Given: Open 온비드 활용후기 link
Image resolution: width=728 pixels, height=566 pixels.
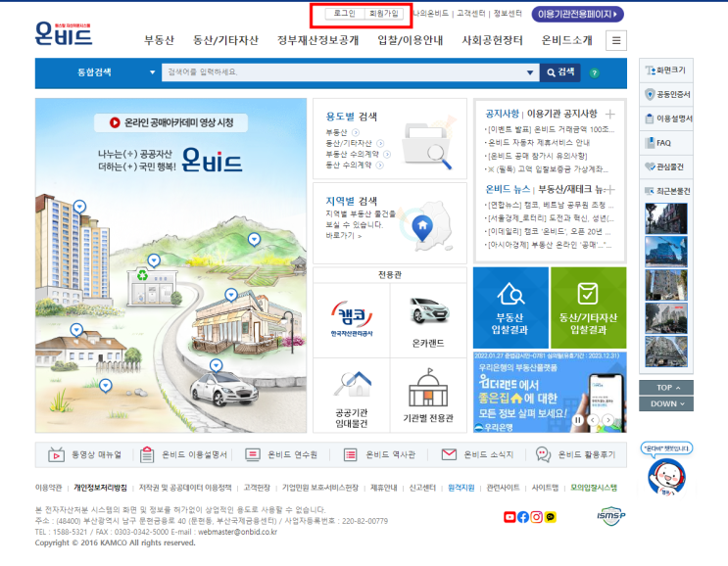Looking at the screenshot, I should [x=576, y=454].
